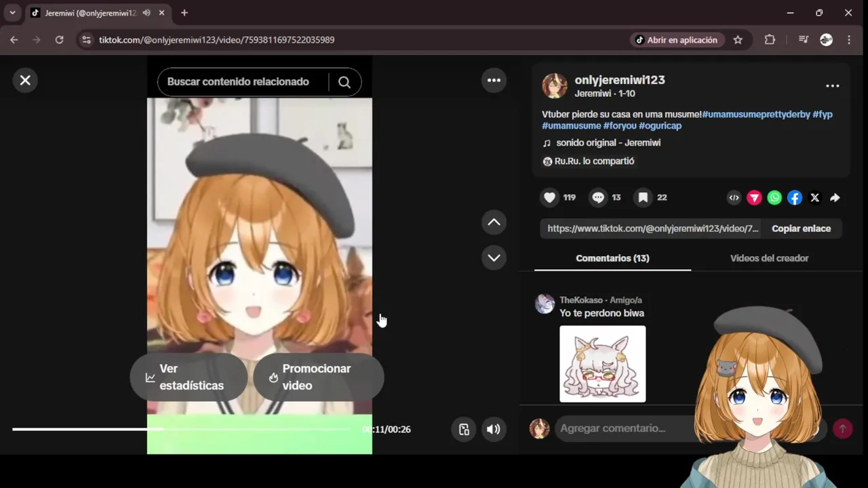Screen dimensions: 868x488
Task: Open hashtag #oguricap
Action: [x=660, y=126]
